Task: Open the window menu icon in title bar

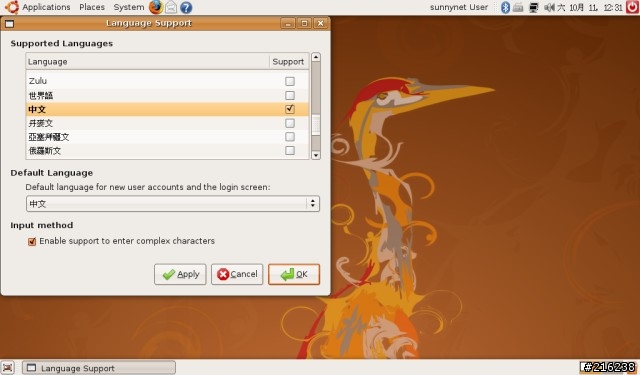Action: pyautogui.click(x=9, y=23)
